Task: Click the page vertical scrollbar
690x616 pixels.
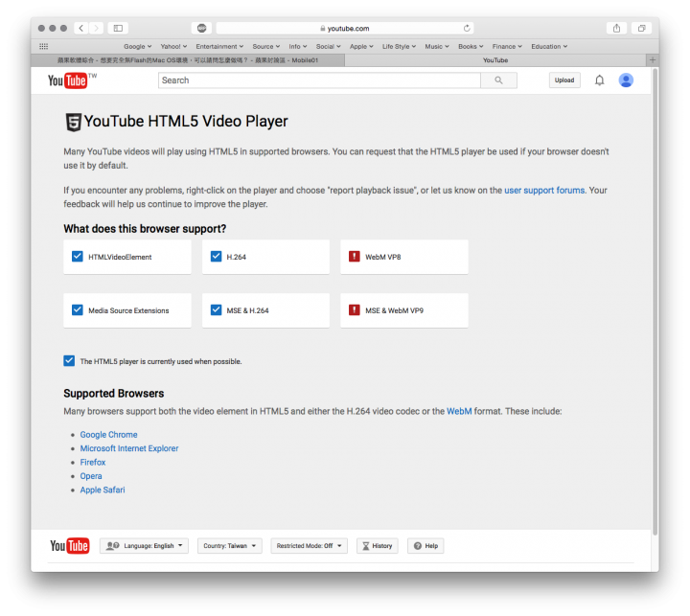Action: 655,302
